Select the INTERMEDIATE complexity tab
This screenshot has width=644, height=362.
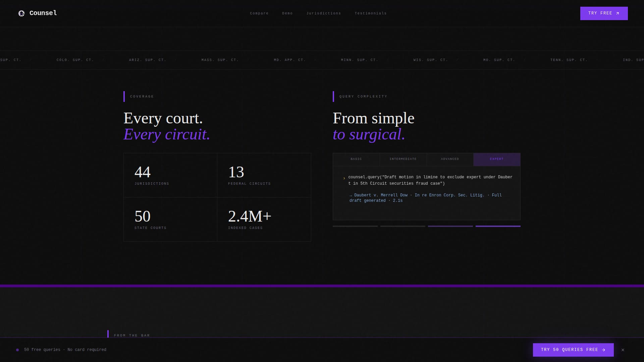click(403, 159)
